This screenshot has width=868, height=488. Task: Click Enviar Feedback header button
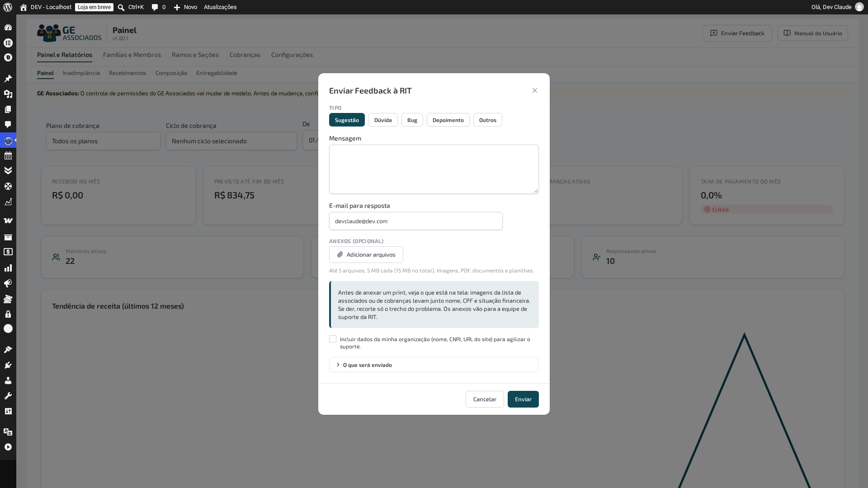[x=737, y=33]
